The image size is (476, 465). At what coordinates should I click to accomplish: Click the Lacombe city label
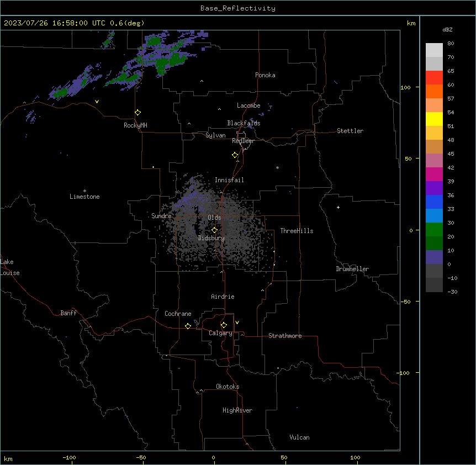pyautogui.click(x=248, y=105)
